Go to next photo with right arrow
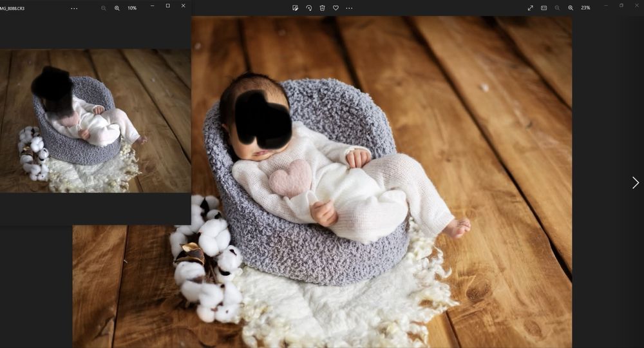This screenshot has height=348, width=644. click(636, 183)
